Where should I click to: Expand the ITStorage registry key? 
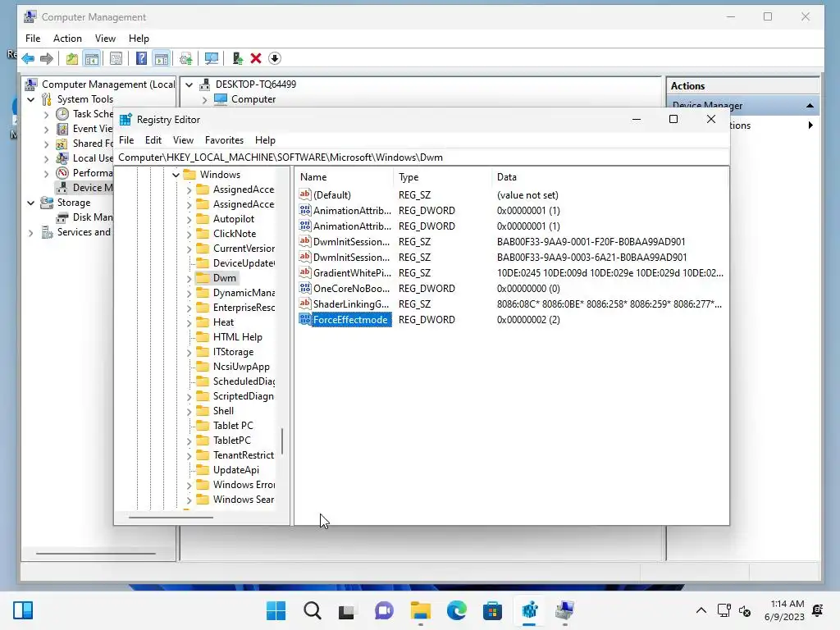point(189,353)
